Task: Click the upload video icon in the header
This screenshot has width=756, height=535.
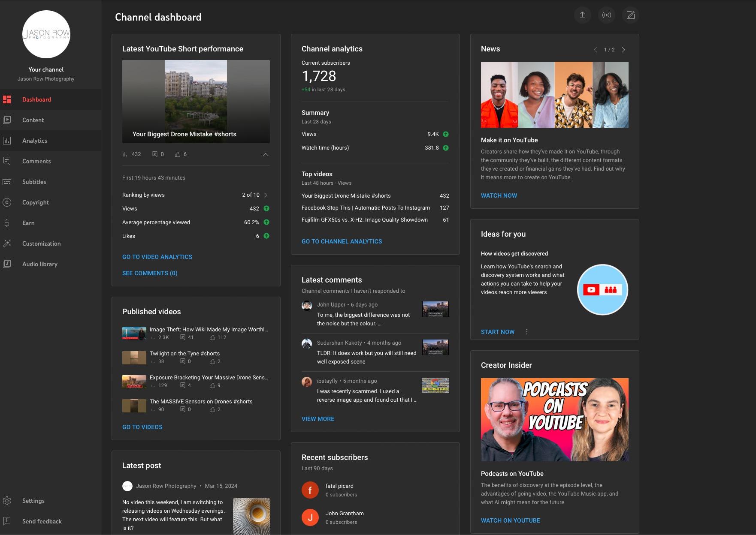Action: coord(582,15)
